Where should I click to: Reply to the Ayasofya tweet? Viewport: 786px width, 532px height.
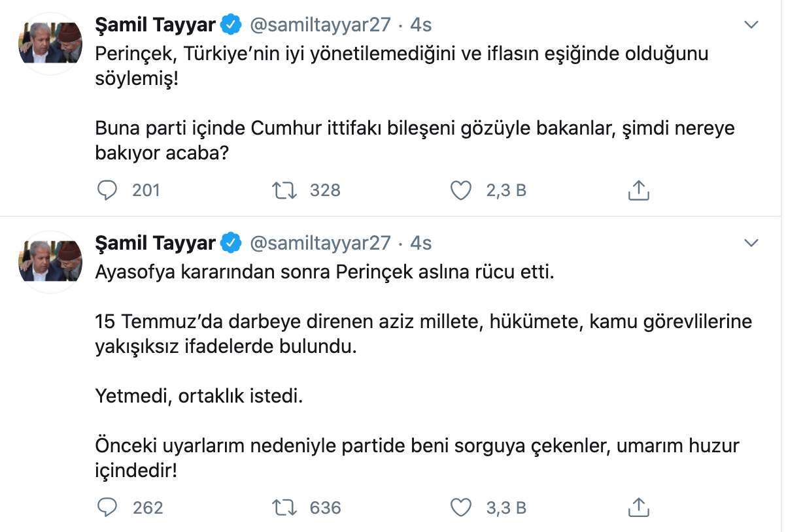107,507
